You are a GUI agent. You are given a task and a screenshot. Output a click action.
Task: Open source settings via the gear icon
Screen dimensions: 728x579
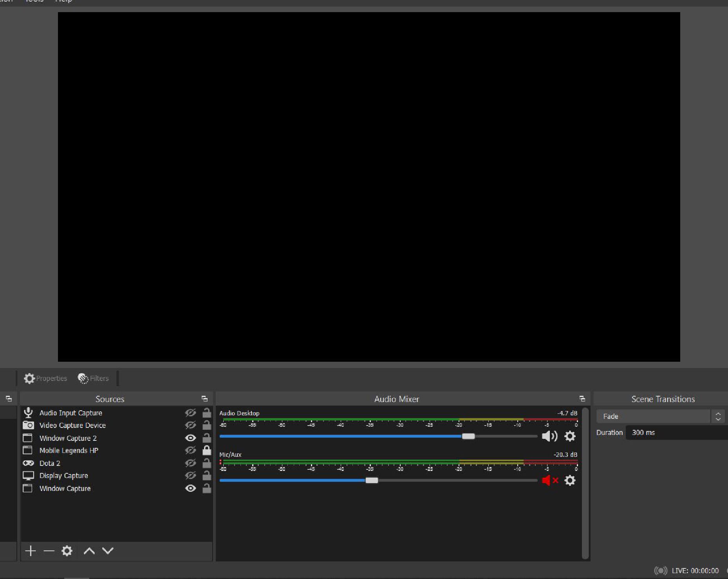[x=67, y=551]
